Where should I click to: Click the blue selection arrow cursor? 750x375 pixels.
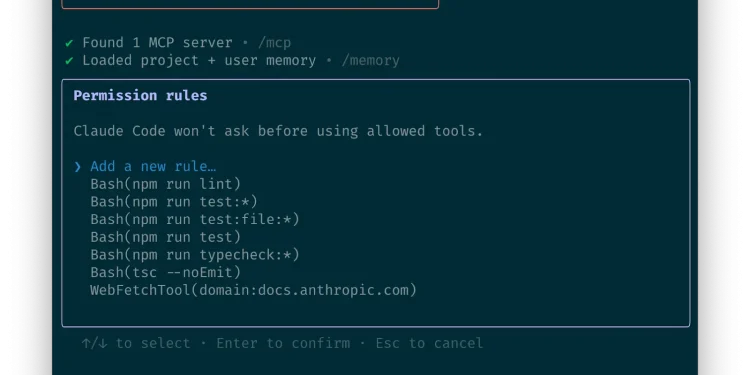click(x=77, y=166)
